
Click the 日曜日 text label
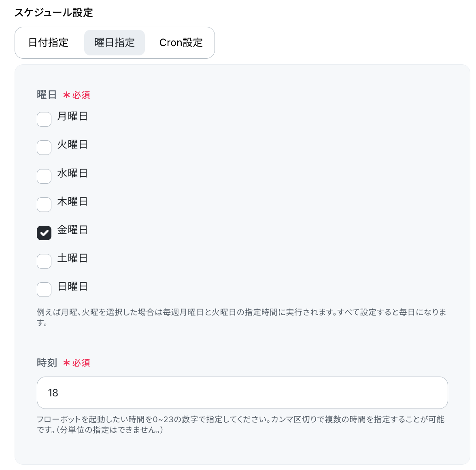click(72, 286)
